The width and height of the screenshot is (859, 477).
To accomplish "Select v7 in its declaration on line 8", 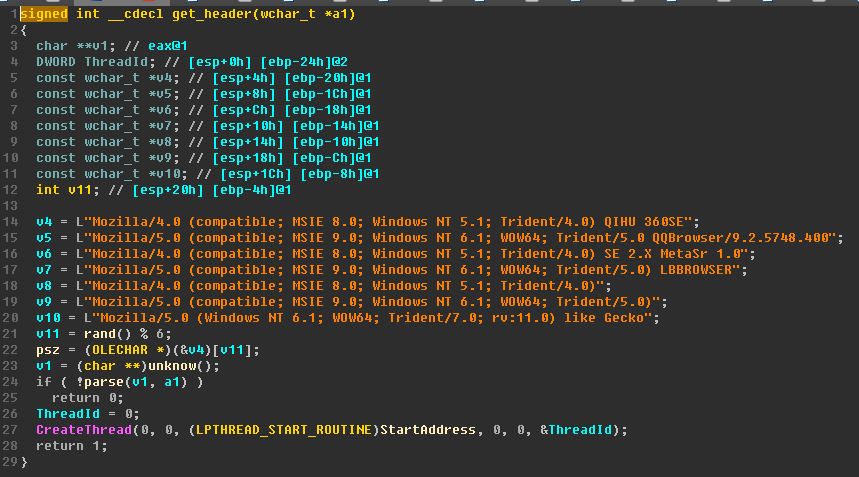I will point(164,126).
